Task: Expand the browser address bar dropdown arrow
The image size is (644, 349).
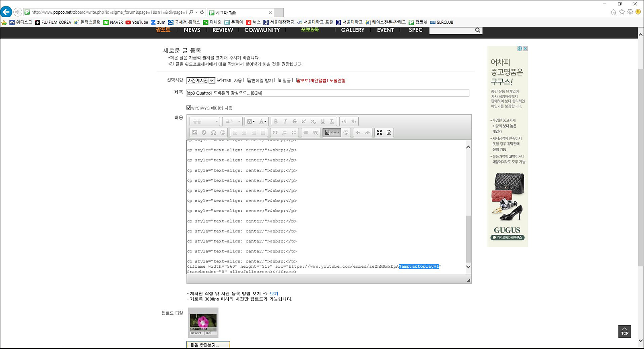Action: [196, 12]
